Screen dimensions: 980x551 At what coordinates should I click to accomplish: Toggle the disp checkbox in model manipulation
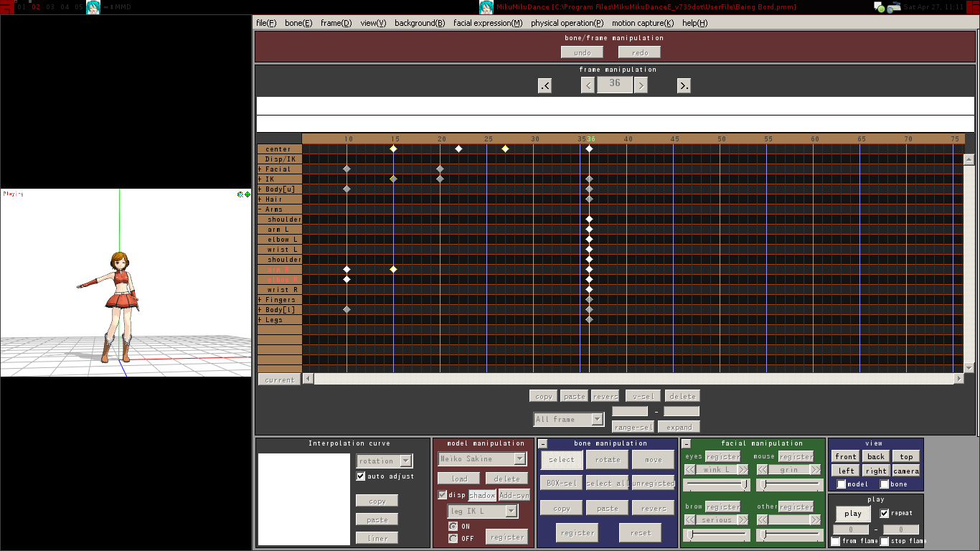(x=442, y=495)
